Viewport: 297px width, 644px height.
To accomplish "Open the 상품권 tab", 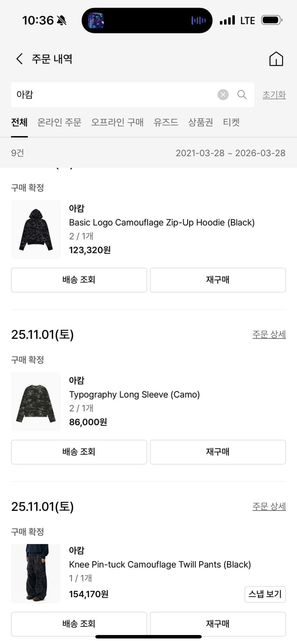I will [x=200, y=122].
